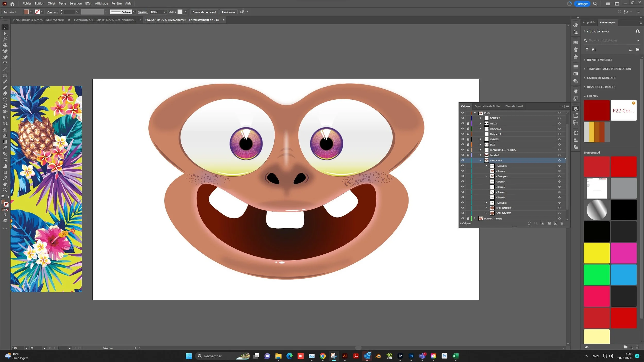Select the Eyedropper tool
This screenshot has height=362, width=644.
(x=5, y=148)
